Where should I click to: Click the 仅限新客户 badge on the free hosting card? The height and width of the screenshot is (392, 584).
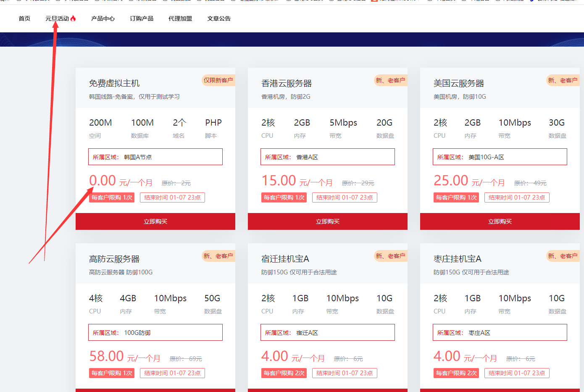pos(218,80)
